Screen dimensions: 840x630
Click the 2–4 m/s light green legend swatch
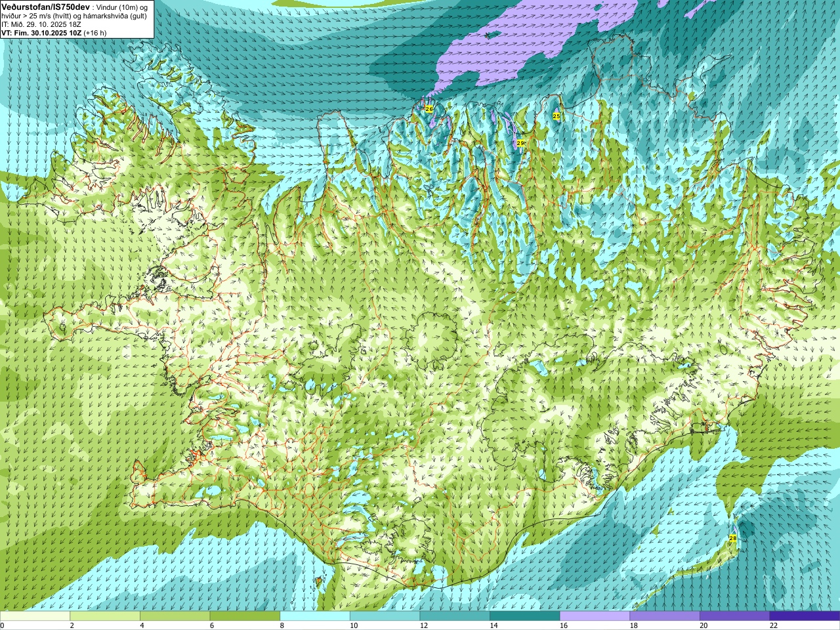[x=105, y=616]
